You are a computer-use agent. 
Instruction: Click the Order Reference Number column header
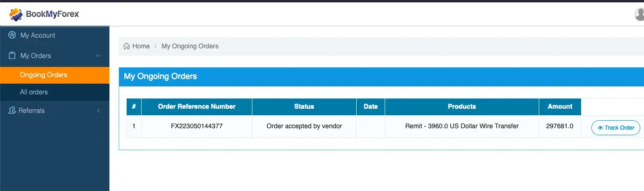coord(197,106)
